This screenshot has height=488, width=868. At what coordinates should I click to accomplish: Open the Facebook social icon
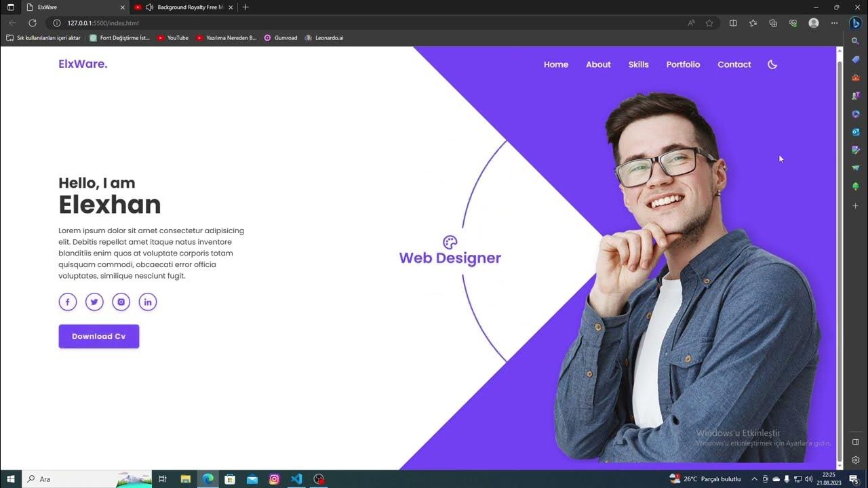pyautogui.click(x=68, y=302)
